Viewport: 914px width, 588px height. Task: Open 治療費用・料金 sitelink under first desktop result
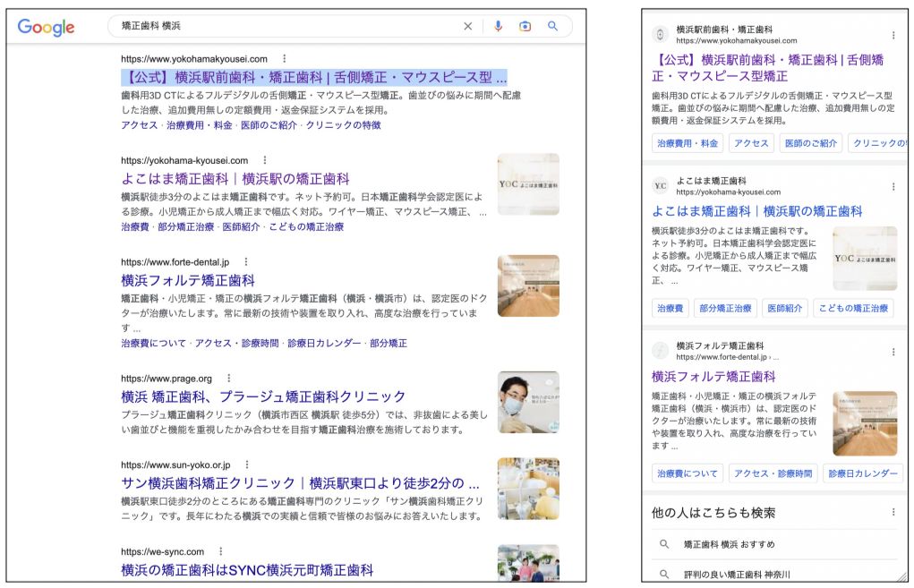tap(200, 125)
